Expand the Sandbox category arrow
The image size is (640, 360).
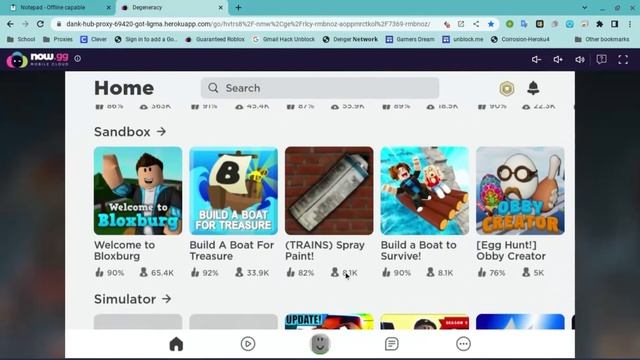[162, 131]
